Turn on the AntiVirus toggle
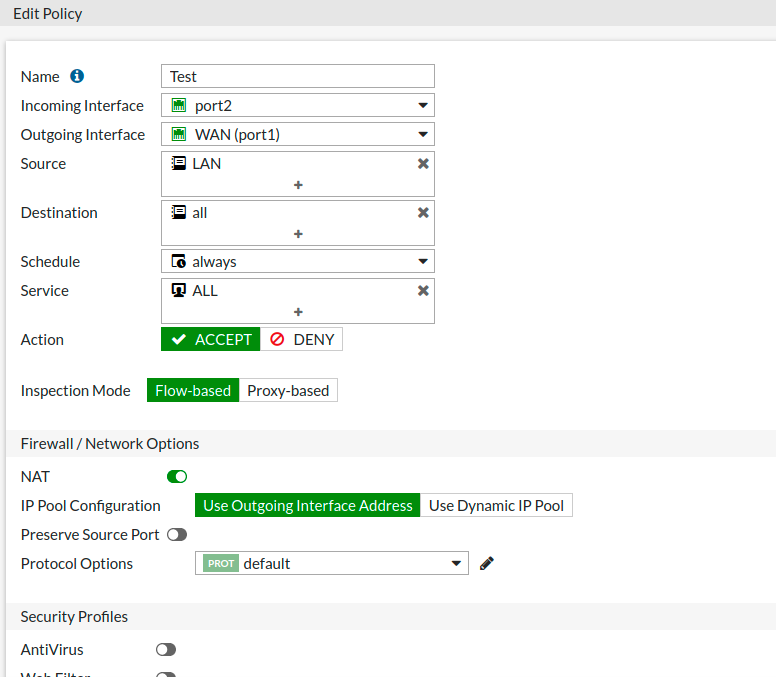 point(166,650)
